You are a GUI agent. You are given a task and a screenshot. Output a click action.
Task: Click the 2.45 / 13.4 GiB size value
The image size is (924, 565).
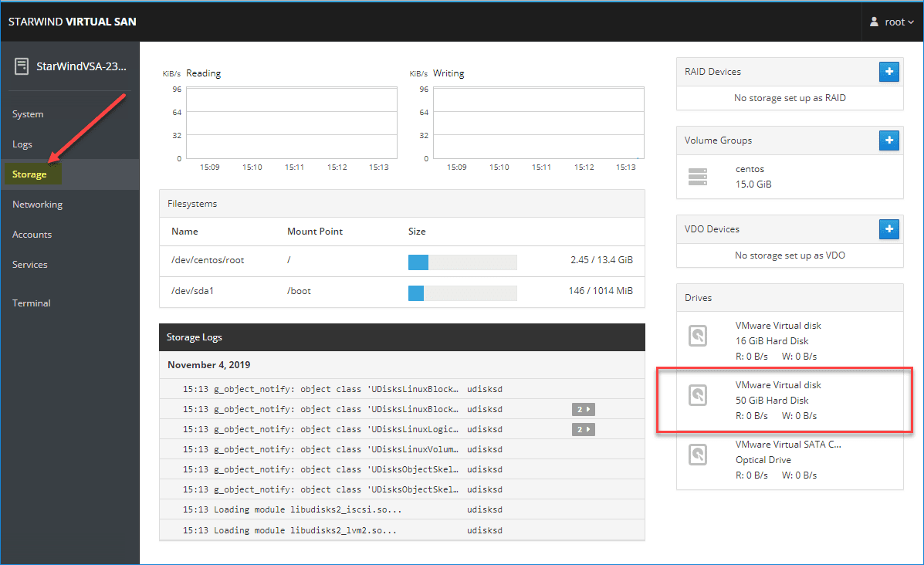[601, 260]
